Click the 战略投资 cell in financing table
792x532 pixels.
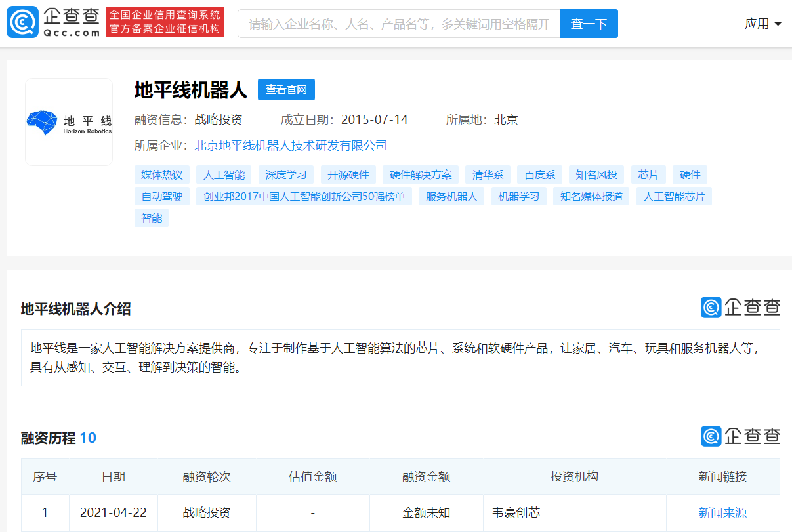coord(207,513)
